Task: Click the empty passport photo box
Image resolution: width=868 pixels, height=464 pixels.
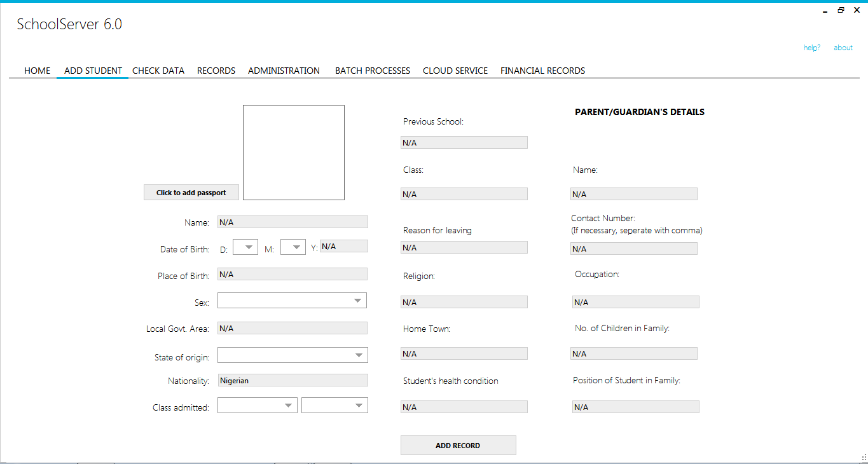Action: tap(293, 153)
